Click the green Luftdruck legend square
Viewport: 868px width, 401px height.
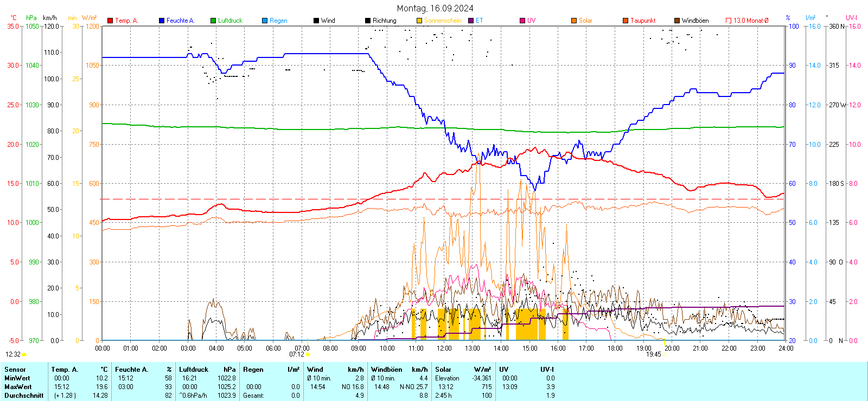coord(213,21)
